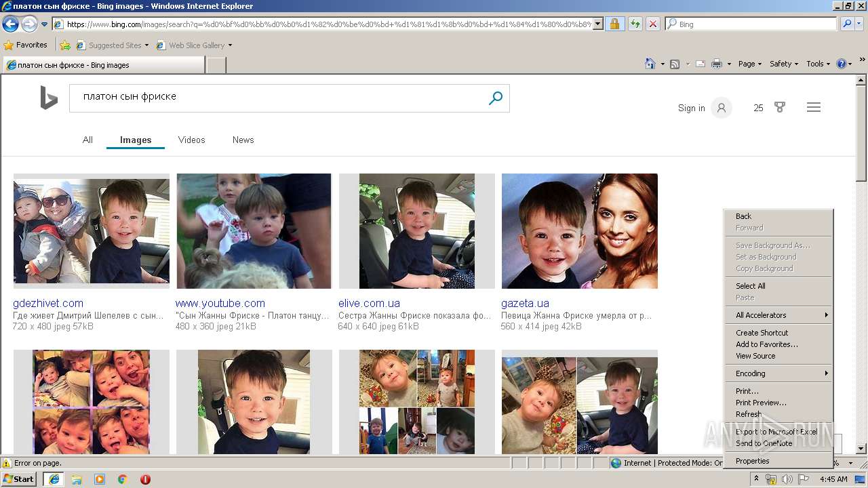
Task: Open the Safety menu
Action: coord(784,64)
